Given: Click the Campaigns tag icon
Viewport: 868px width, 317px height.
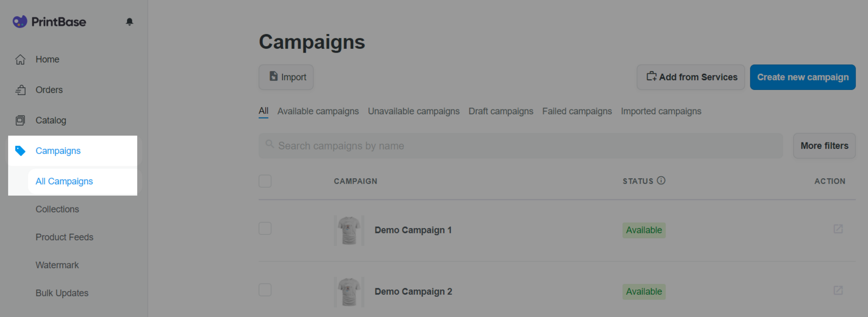Looking at the screenshot, I should [x=21, y=151].
